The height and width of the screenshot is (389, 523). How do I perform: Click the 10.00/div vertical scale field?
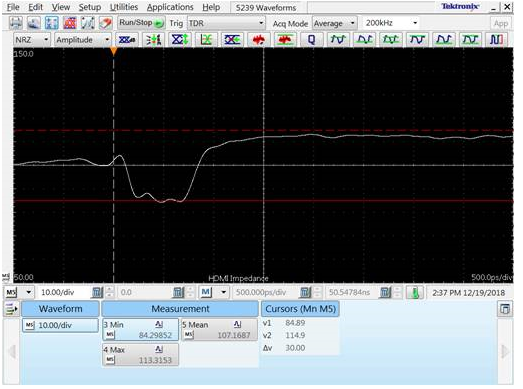[65, 293]
